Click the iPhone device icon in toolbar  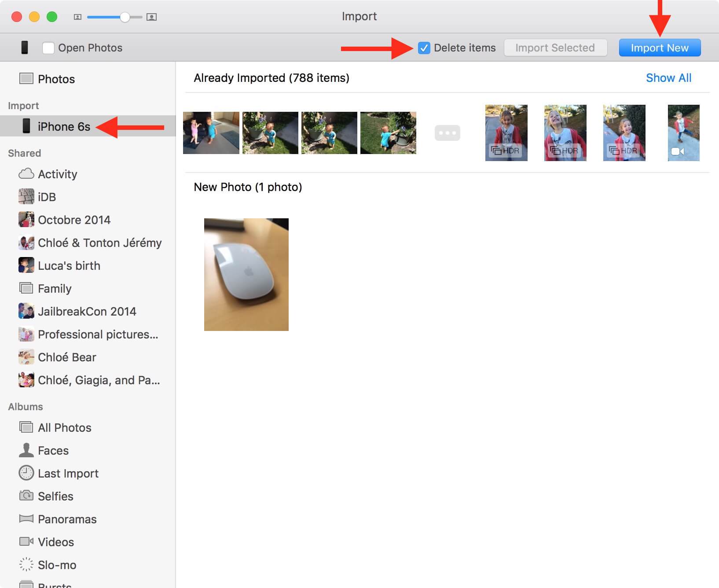pyautogui.click(x=25, y=48)
